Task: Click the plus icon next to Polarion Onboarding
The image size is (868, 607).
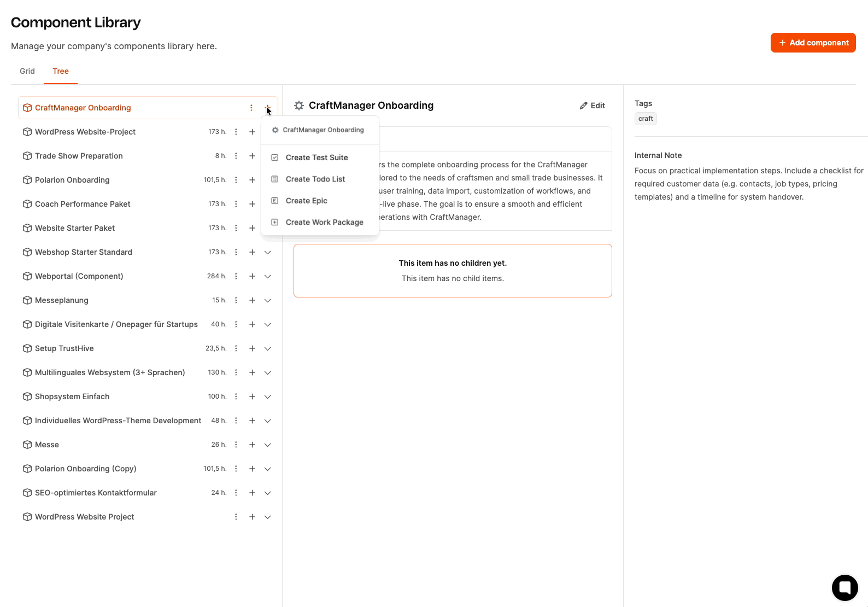Action: pos(252,180)
